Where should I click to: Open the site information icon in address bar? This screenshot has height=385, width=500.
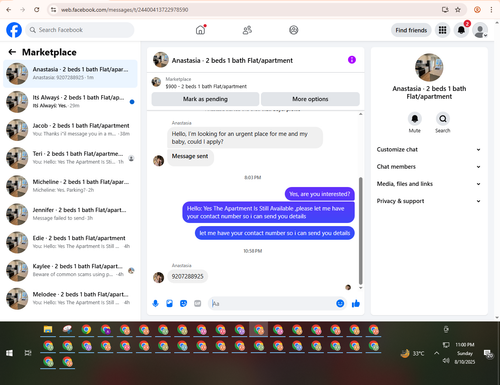[53, 10]
